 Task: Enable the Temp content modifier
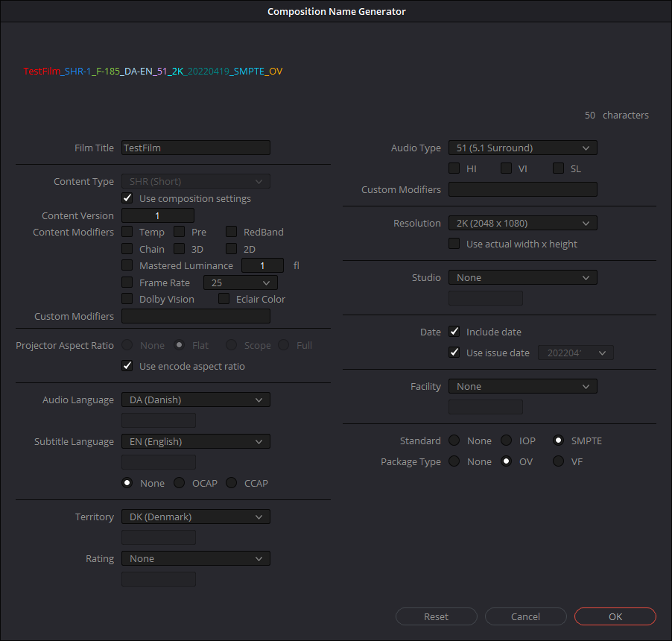pyautogui.click(x=127, y=232)
